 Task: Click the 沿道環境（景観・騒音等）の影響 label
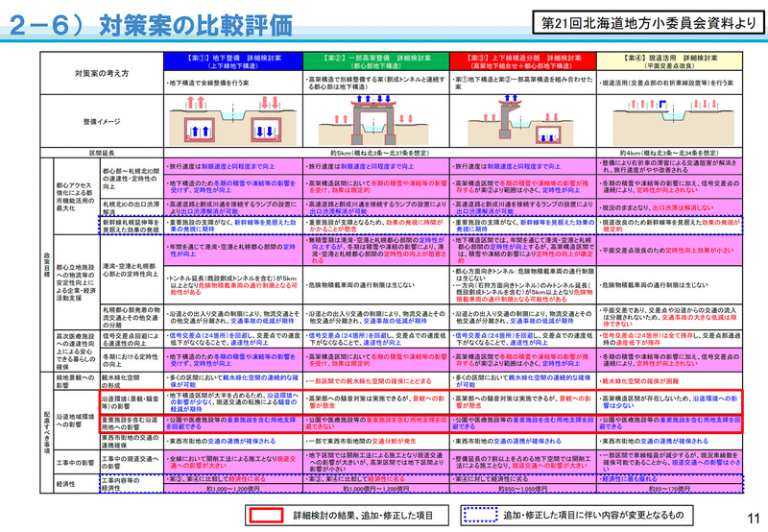click(132, 402)
